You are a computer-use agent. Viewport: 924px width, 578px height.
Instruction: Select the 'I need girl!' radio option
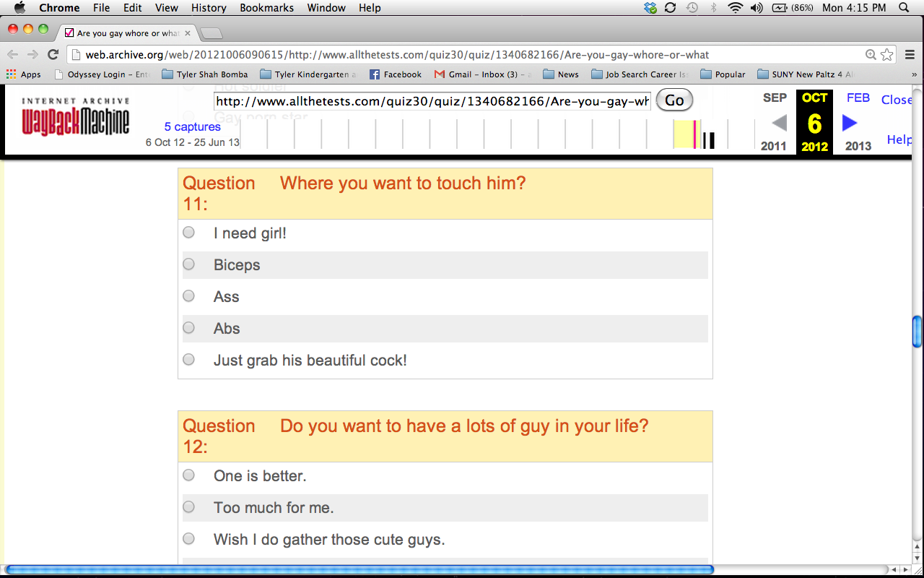pos(188,233)
